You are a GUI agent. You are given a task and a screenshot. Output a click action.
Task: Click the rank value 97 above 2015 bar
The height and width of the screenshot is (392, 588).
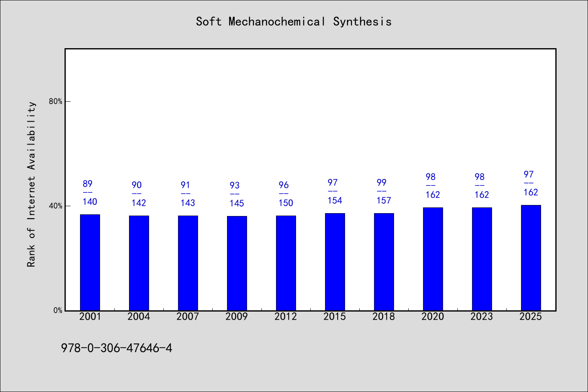pos(333,183)
